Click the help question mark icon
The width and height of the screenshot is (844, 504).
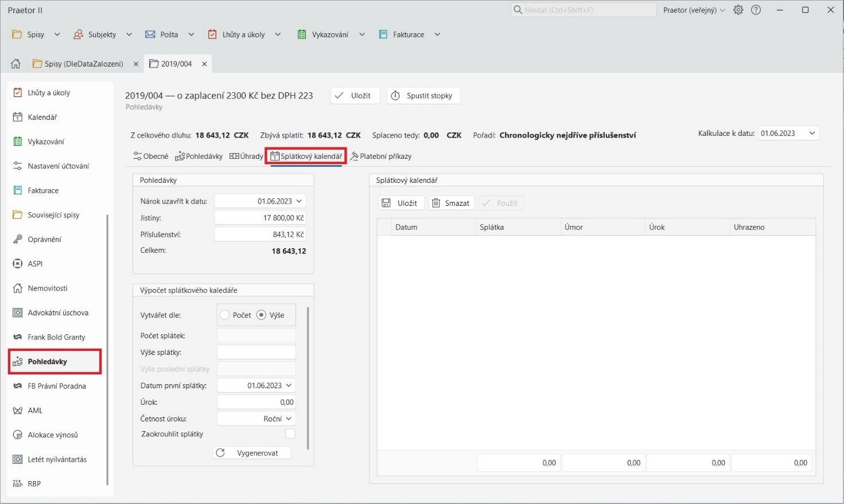(x=756, y=10)
